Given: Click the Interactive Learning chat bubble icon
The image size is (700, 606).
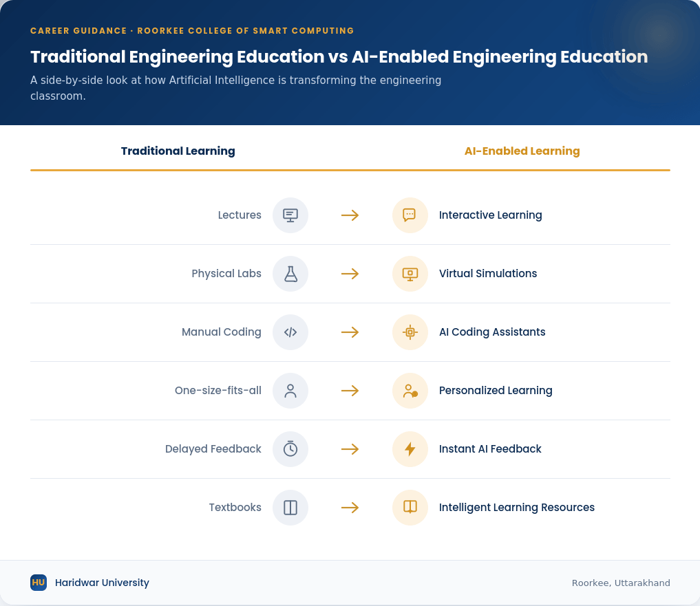Looking at the screenshot, I should [x=410, y=215].
